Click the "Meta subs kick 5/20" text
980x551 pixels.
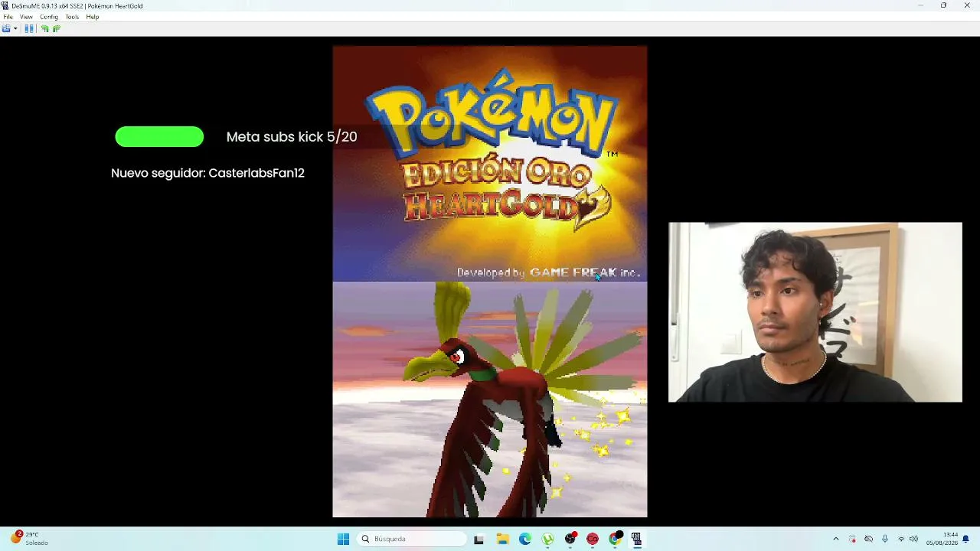(x=292, y=137)
